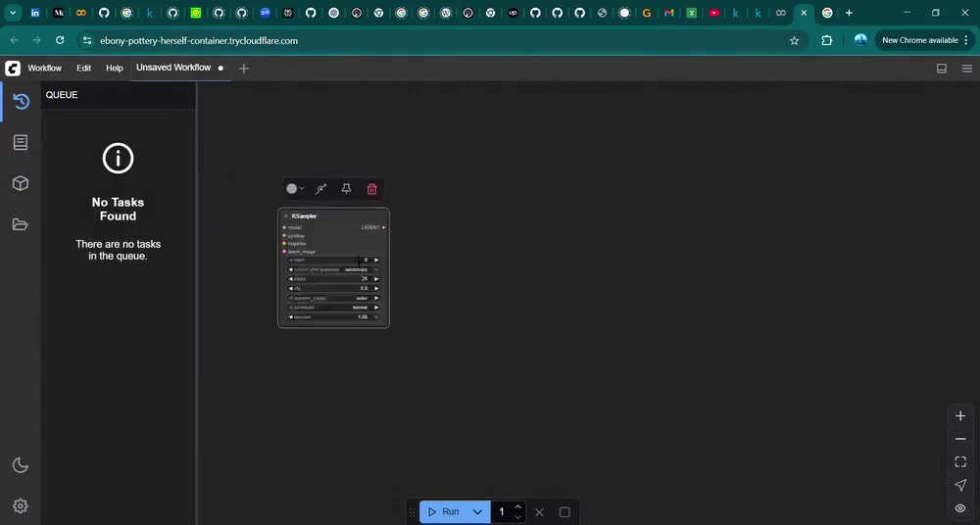Image resolution: width=980 pixels, height=525 pixels.
Task: Click the batch count field
Action: (502, 512)
